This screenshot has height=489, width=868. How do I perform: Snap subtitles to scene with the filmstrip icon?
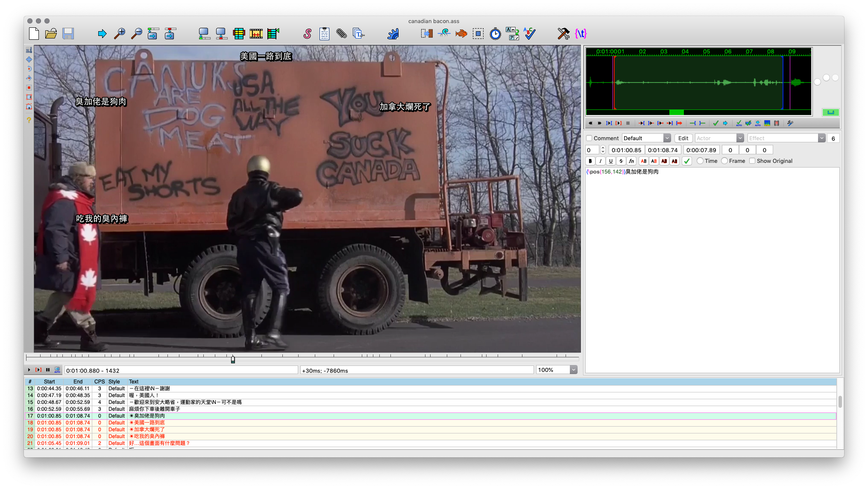click(256, 33)
